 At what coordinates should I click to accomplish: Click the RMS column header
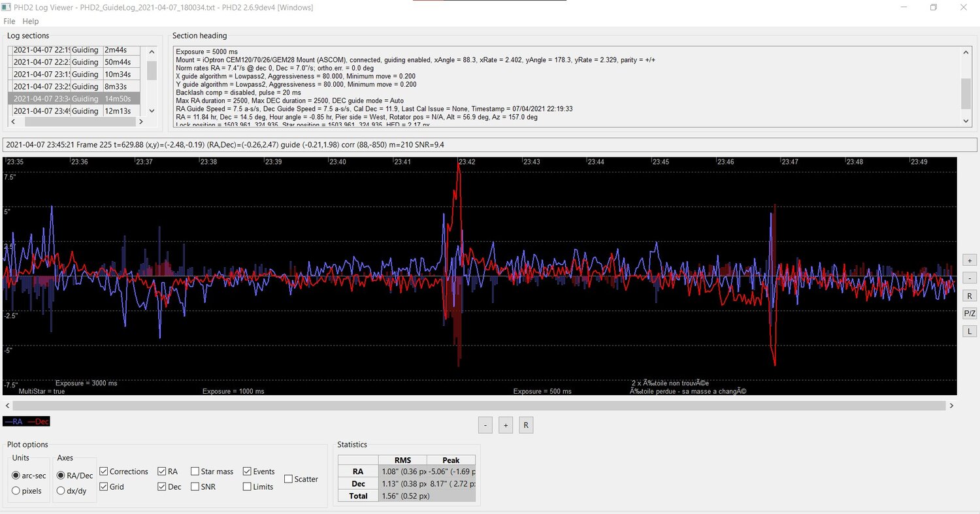click(x=402, y=460)
